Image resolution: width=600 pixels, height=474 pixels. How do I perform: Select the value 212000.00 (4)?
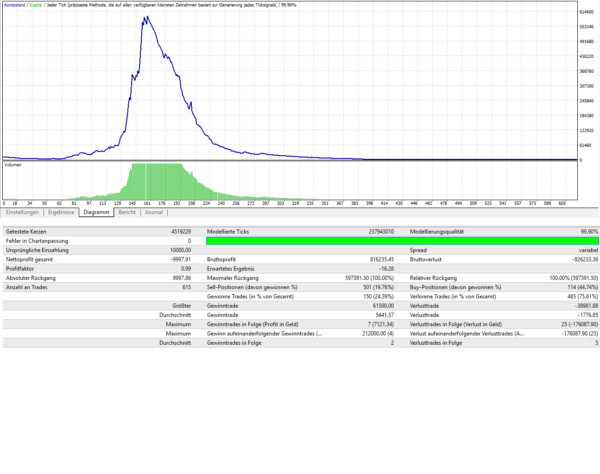(378, 334)
